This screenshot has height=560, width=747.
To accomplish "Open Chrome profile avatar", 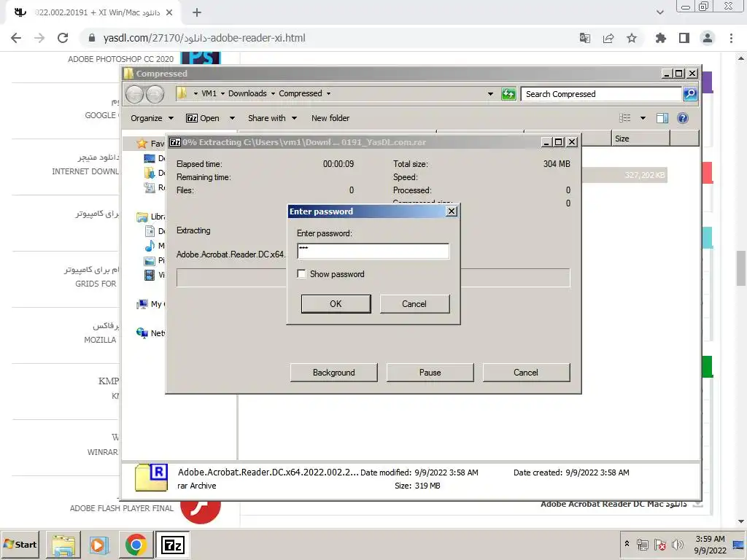I will pos(708,38).
